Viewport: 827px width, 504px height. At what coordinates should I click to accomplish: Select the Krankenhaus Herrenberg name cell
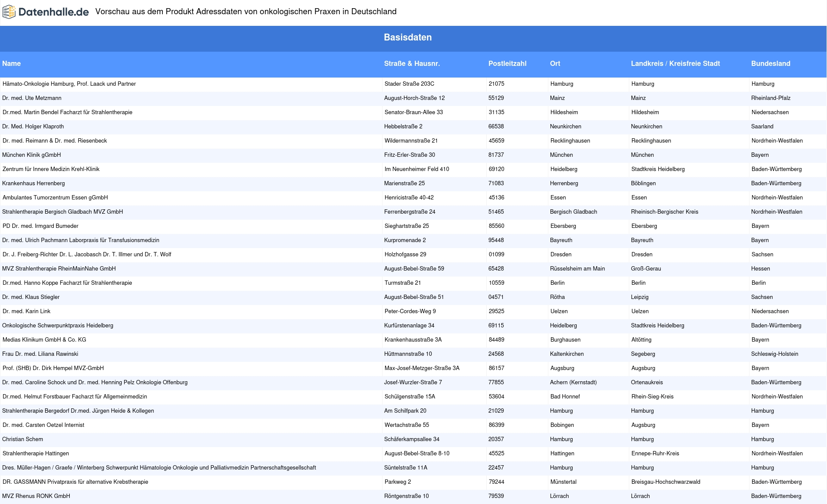pyautogui.click(x=34, y=184)
